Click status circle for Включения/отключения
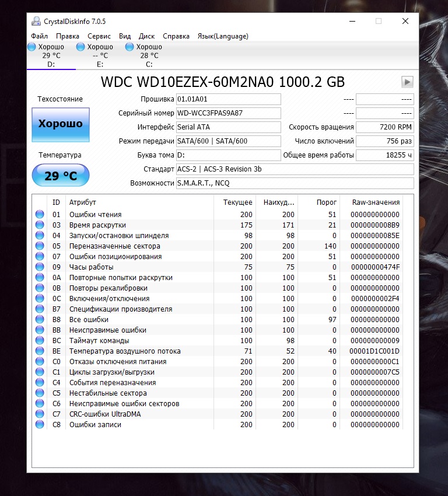The width and height of the screenshot is (448, 496). 40,298
